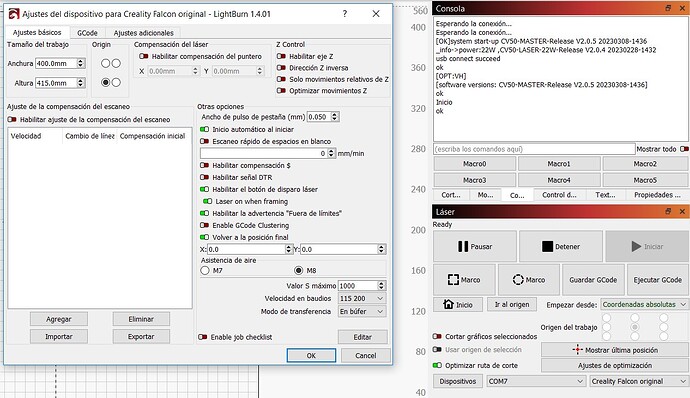This screenshot has height=398, width=690.
Task: Click the Inicio home button
Action: 458,305
